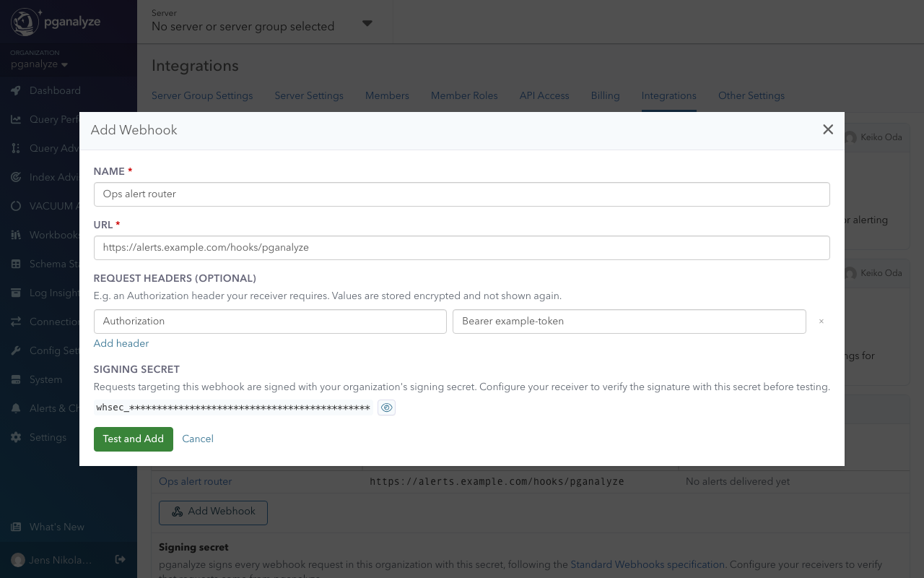Focus the header name field with Authorization
The image size is (924, 578).
270,322
